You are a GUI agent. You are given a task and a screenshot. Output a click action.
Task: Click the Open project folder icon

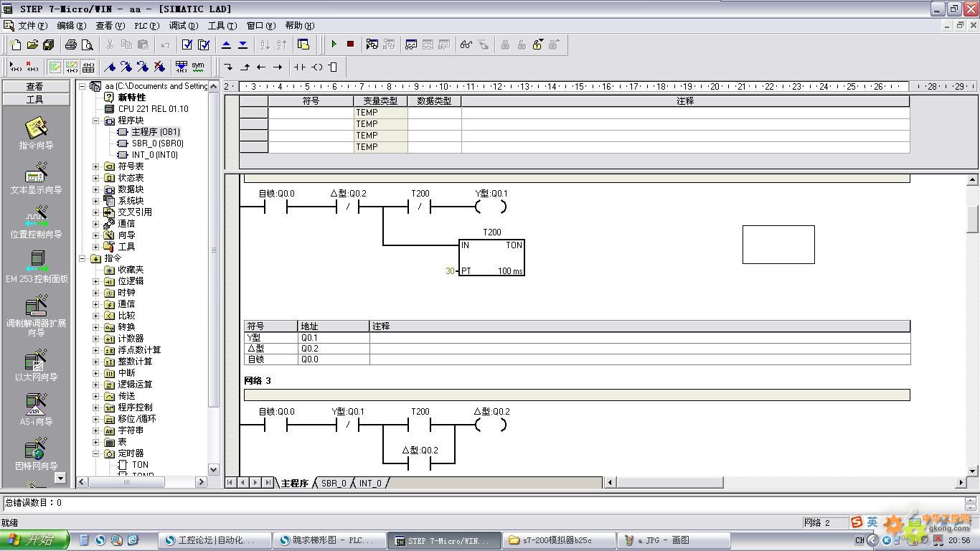(x=32, y=44)
